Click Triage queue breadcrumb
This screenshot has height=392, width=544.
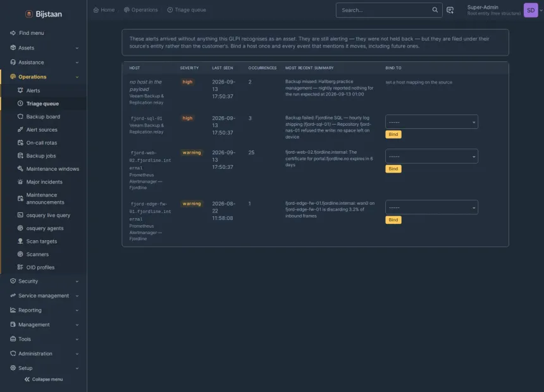[x=187, y=9]
